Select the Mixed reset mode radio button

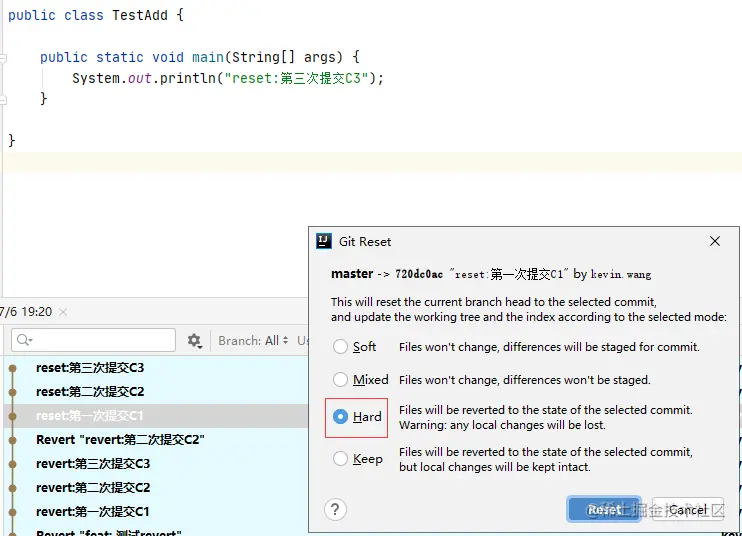point(340,379)
